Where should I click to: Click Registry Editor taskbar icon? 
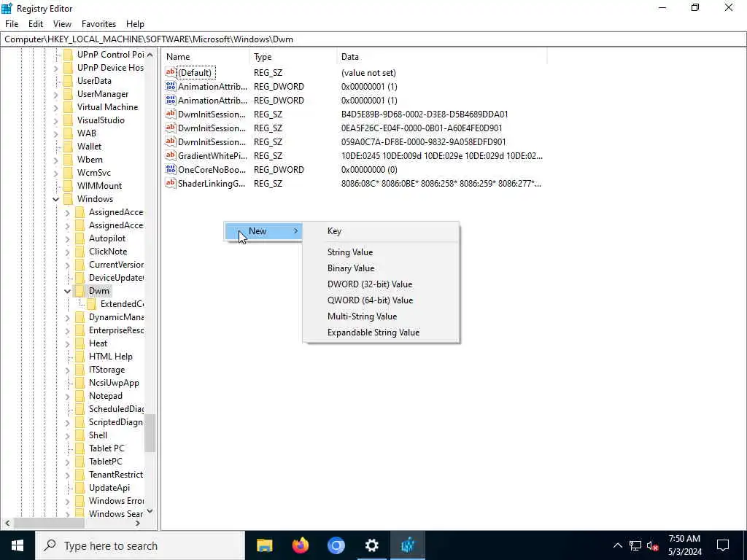tap(407, 545)
